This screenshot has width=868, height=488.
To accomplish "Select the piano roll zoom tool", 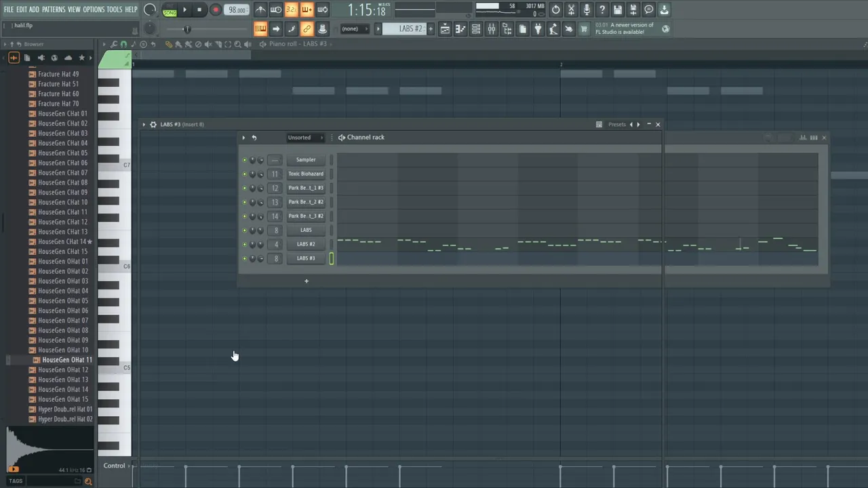I will click(237, 44).
